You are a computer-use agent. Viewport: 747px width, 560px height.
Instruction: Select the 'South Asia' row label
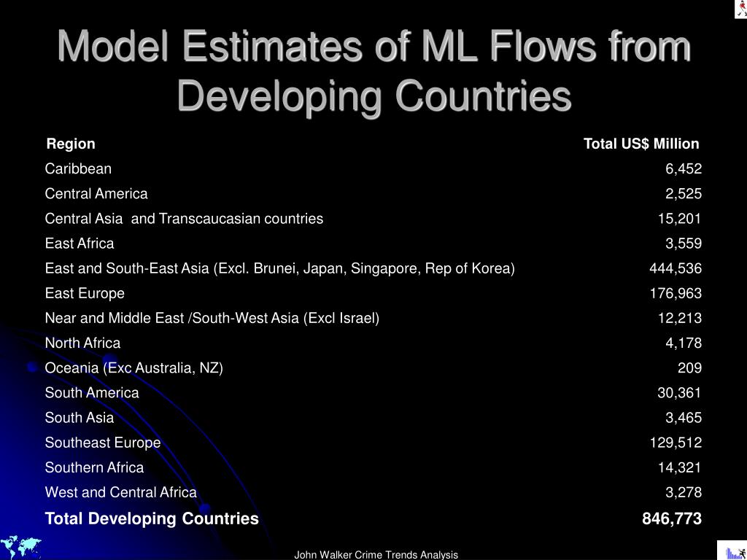pyautogui.click(x=79, y=418)
